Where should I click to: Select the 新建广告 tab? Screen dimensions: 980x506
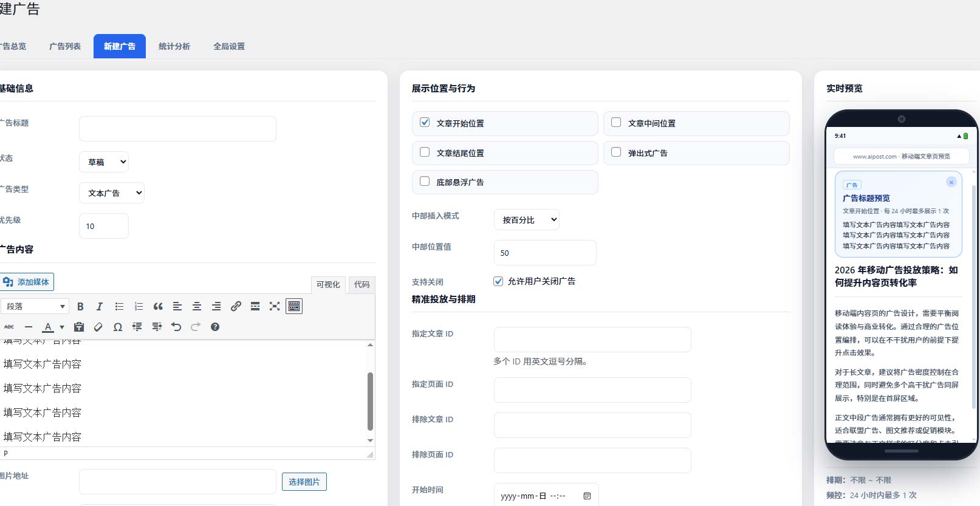(x=120, y=46)
